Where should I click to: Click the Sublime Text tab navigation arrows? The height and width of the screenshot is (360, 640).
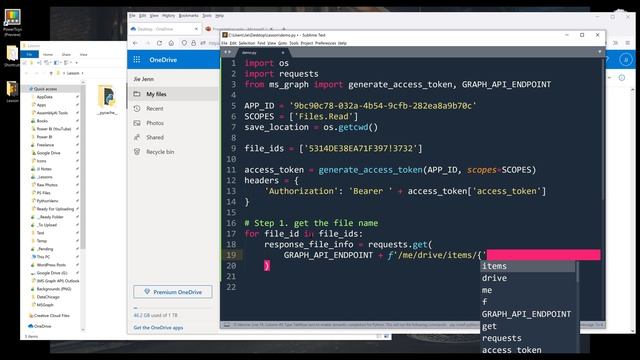(227, 52)
